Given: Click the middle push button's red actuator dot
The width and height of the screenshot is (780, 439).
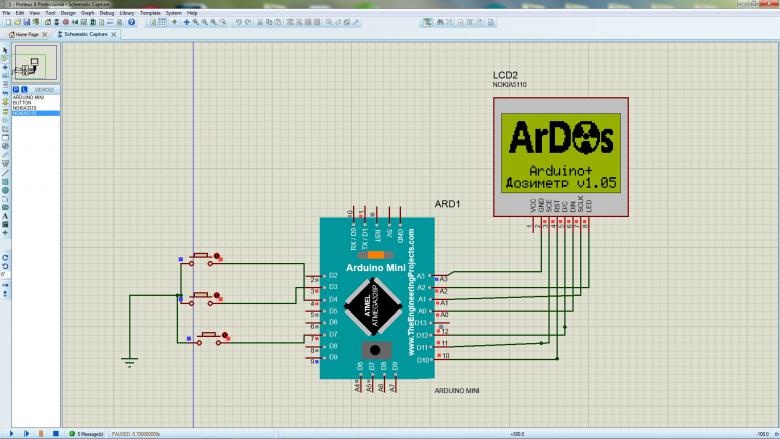Looking at the screenshot, I should 216,295.
